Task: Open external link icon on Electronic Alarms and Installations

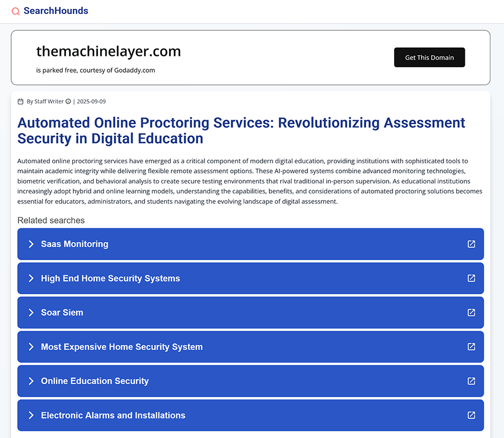Action: click(471, 415)
